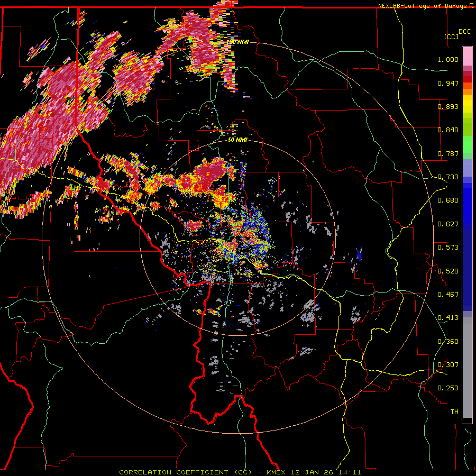Click the TH threshold label on scale
The height and width of the screenshot is (476, 476).
tap(454, 412)
